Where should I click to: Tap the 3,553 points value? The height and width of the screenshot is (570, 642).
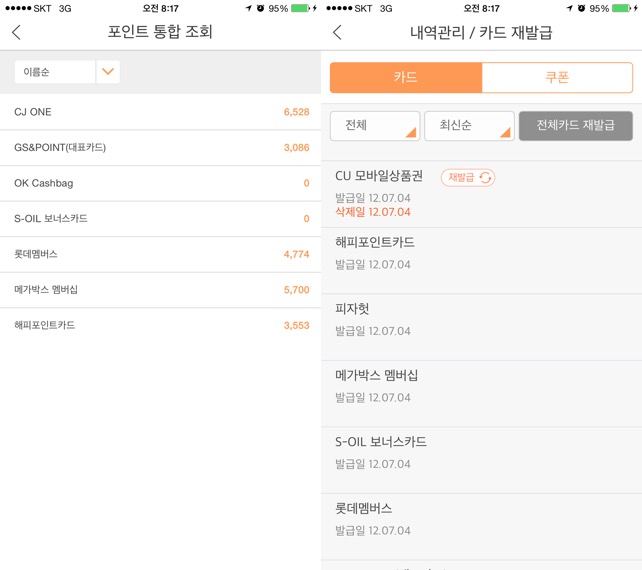296,326
